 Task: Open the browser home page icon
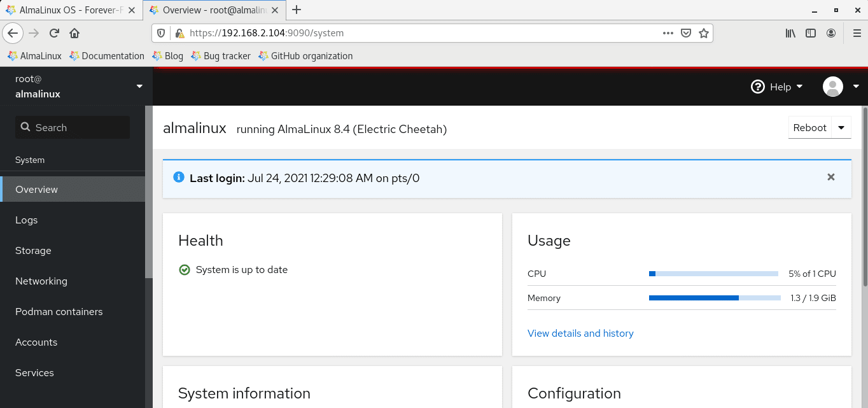tap(74, 33)
